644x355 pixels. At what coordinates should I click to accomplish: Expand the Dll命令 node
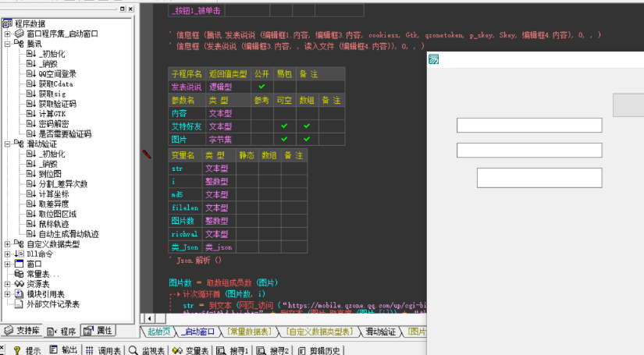(7, 254)
